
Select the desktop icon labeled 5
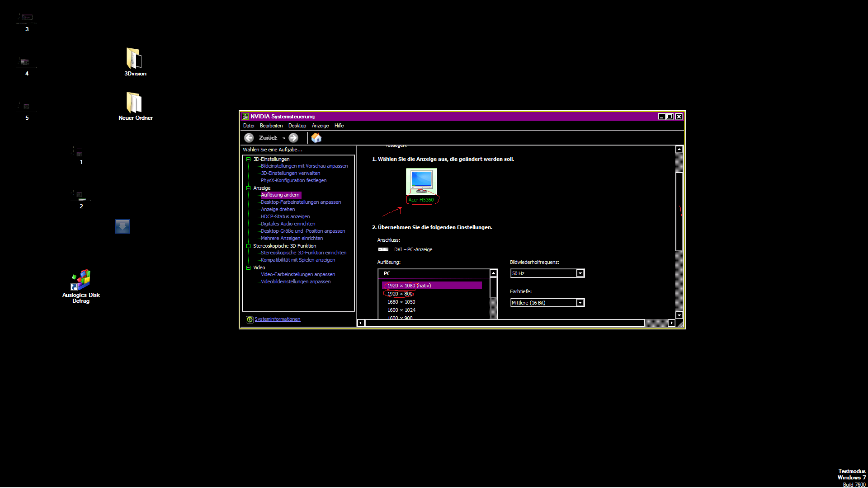tap(27, 110)
